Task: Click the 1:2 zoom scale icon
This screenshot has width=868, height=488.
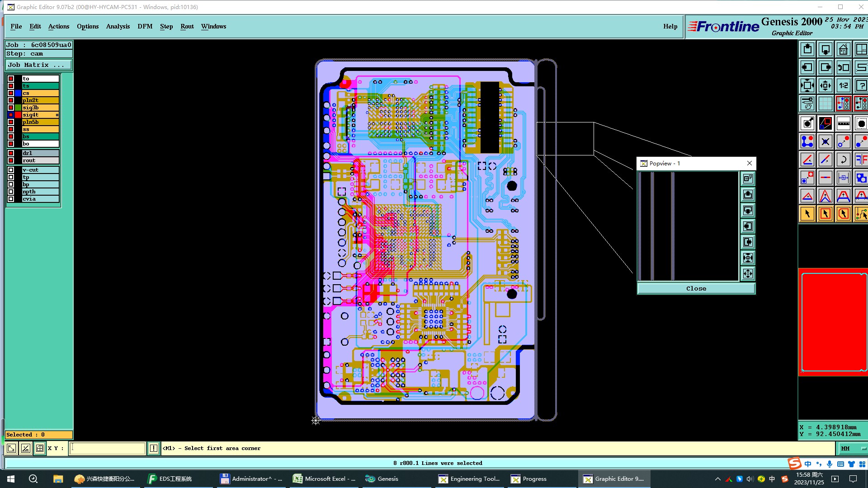Action: click(x=843, y=85)
